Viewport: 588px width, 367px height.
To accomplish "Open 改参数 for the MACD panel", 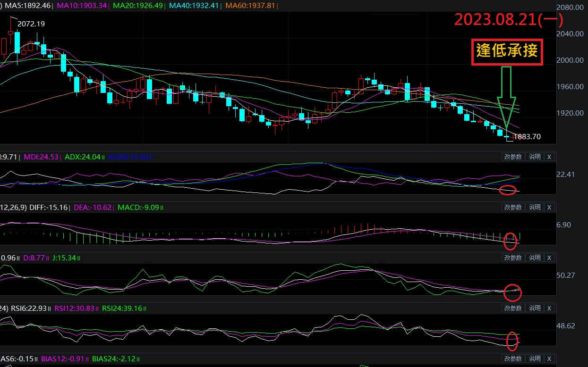I will pyautogui.click(x=513, y=207).
